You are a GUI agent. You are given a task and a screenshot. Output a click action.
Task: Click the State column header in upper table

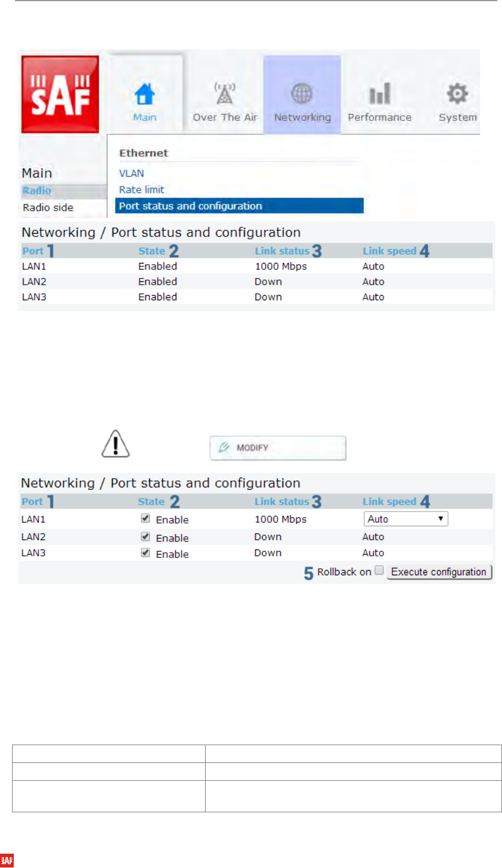point(152,251)
